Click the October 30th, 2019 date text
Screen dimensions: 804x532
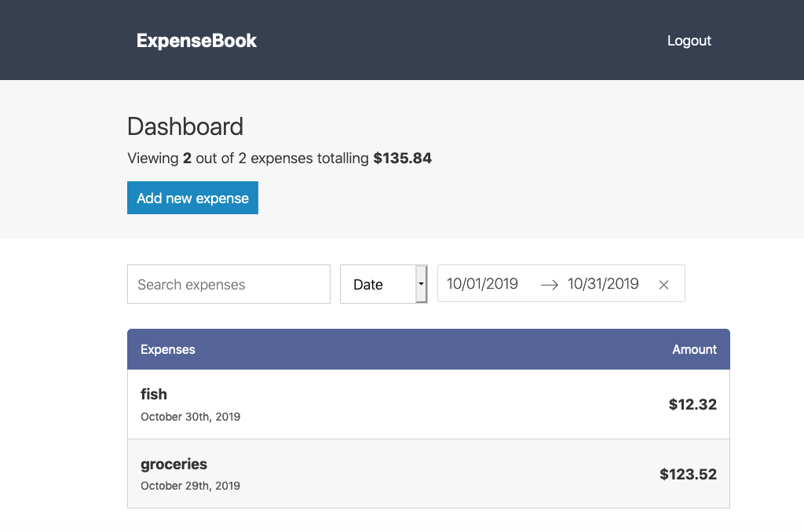click(x=190, y=417)
